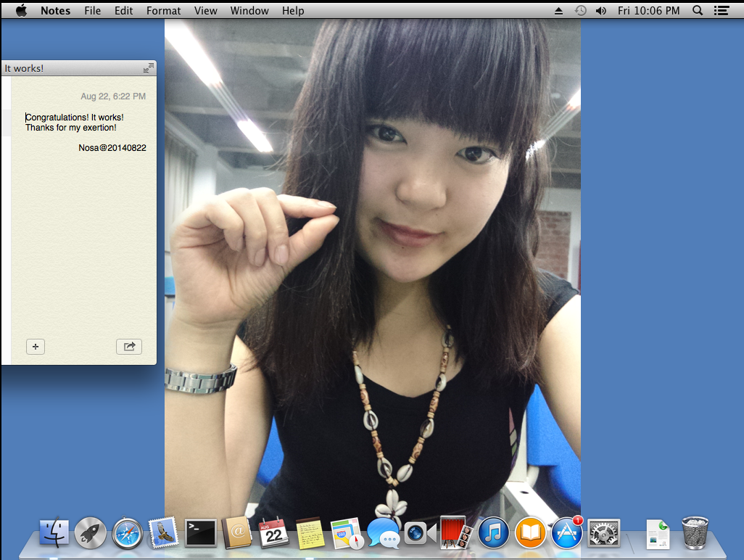Launch Launchpad from the Dock
This screenshot has width=744, height=560.
pos(91,532)
